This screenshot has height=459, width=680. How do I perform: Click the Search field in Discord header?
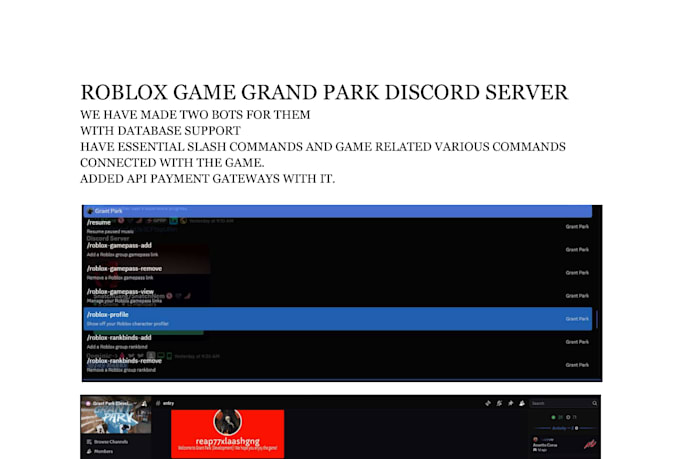564,403
